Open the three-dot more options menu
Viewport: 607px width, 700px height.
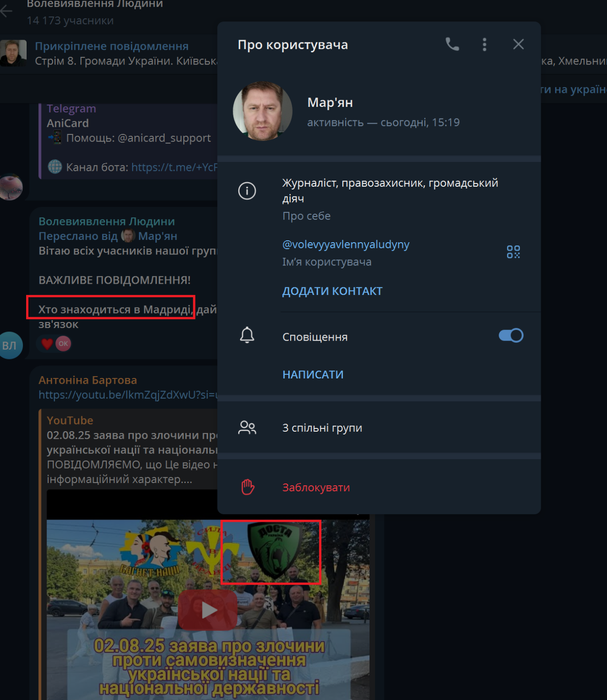point(484,44)
